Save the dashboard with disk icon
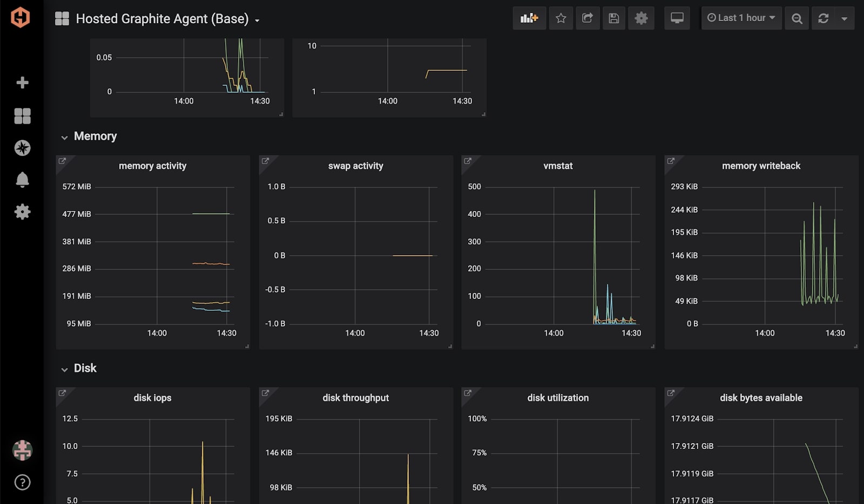This screenshot has height=504, width=864. coord(614,18)
